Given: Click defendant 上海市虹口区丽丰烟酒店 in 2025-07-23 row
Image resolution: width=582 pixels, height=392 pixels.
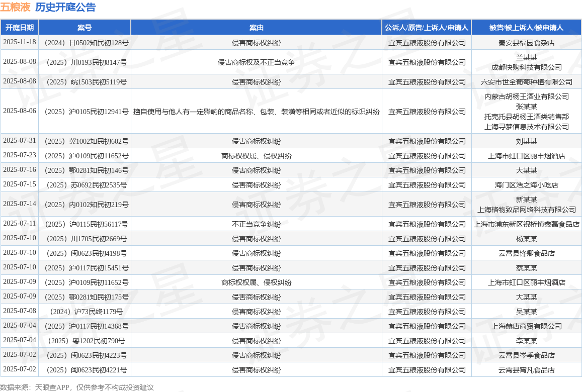Looking at the screenshot, I should click(526, 156).
